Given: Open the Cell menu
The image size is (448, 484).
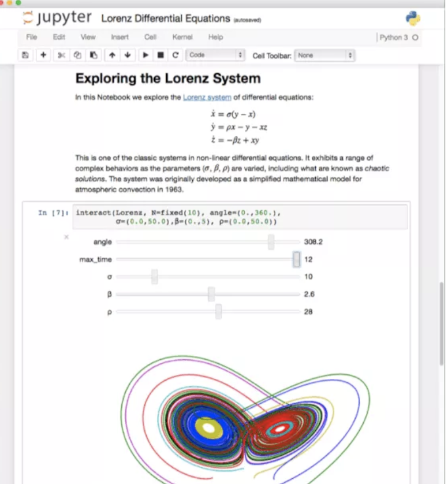Looking at the screenshot, I should click(151, 38).
